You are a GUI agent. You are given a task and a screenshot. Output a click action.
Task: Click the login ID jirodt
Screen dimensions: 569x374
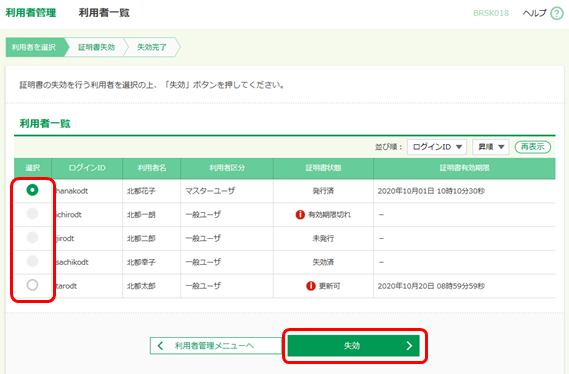[65, 238]
